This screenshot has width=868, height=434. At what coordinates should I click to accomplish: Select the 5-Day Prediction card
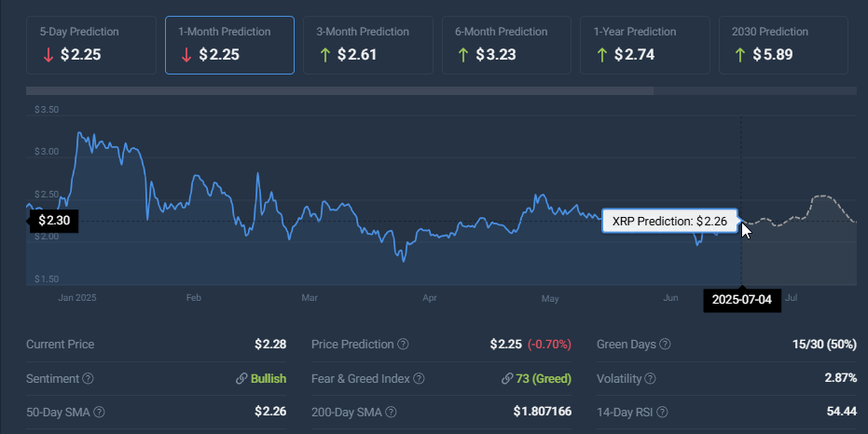91,45
